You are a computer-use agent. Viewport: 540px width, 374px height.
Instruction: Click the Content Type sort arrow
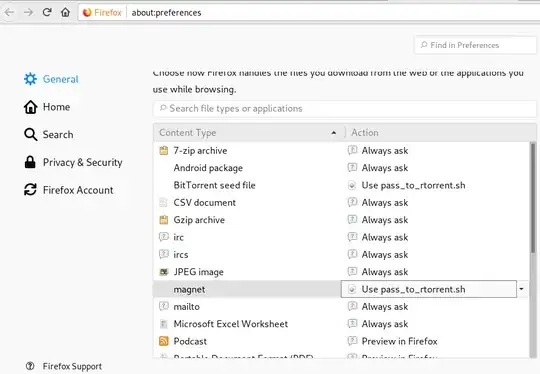tap(333, 133)
